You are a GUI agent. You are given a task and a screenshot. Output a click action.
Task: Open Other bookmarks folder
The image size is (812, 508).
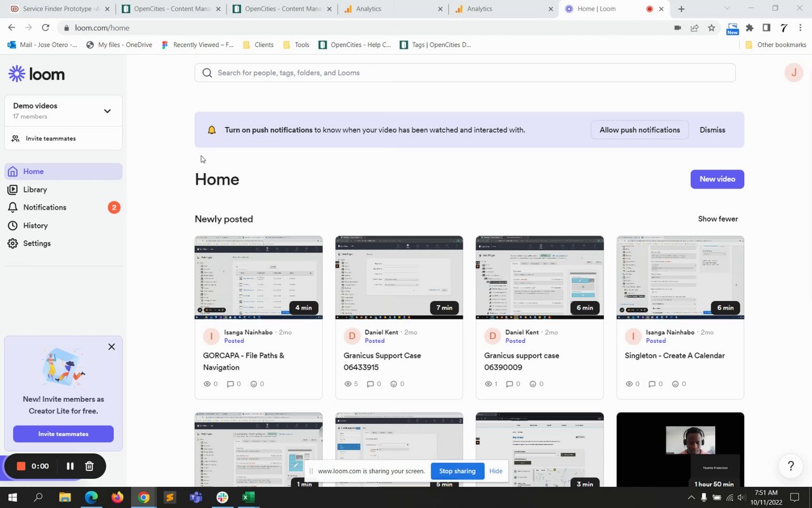click(776, 45)
